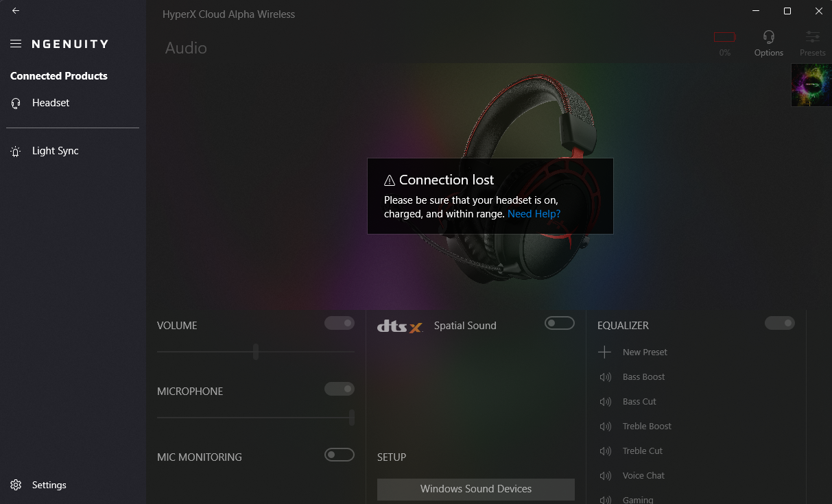Viewport: 832px width, 504px height.
Task: Open headset Options icon
Action: tap(769, 37)
